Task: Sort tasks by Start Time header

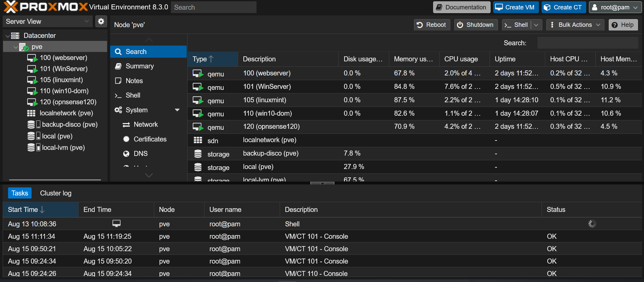Action: [x=41, y=210]
